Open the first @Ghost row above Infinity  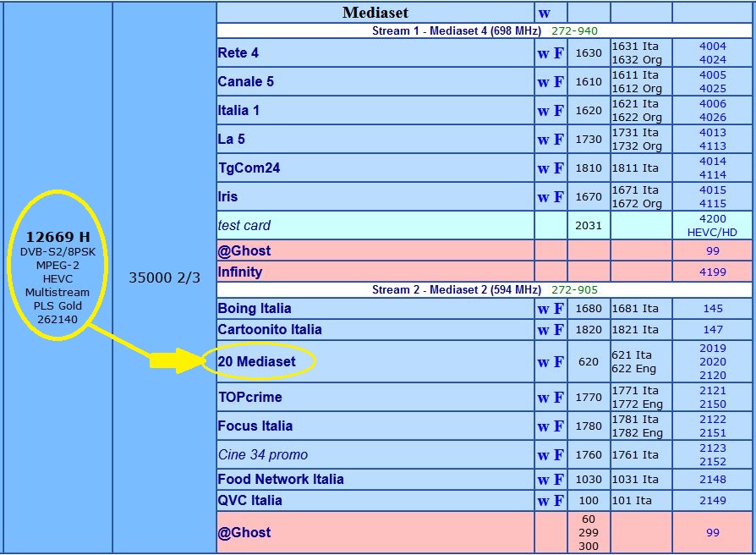click(x=244, y=250)
